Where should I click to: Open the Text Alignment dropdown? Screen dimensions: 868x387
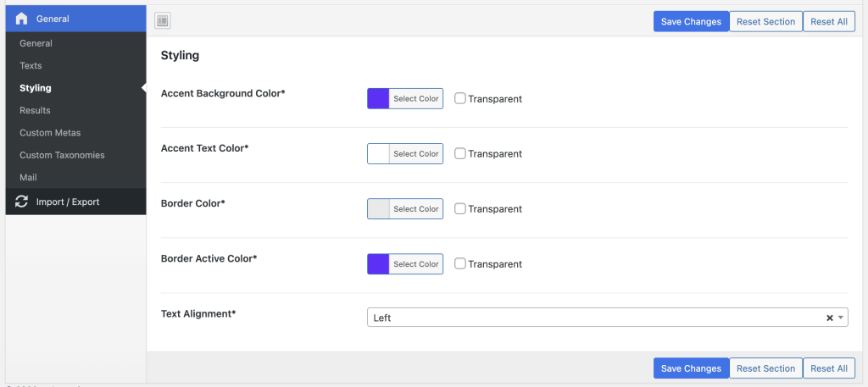coord(593,318)
